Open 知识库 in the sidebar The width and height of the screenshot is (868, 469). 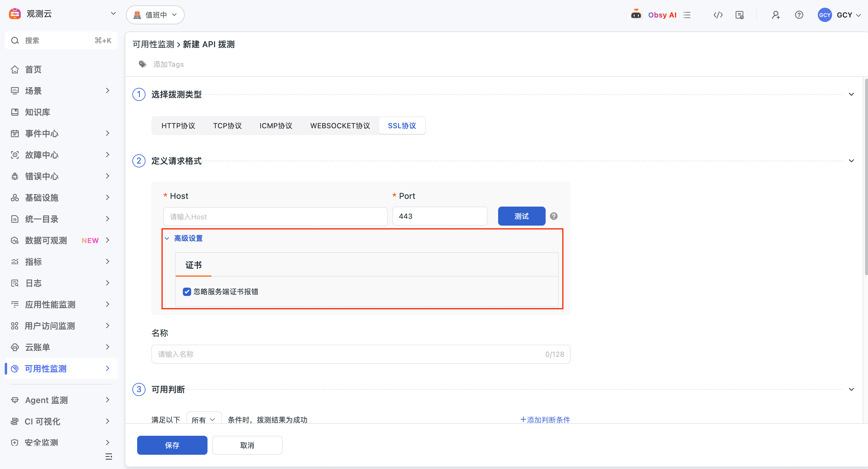pyautogui.click(x=61, y=112)
